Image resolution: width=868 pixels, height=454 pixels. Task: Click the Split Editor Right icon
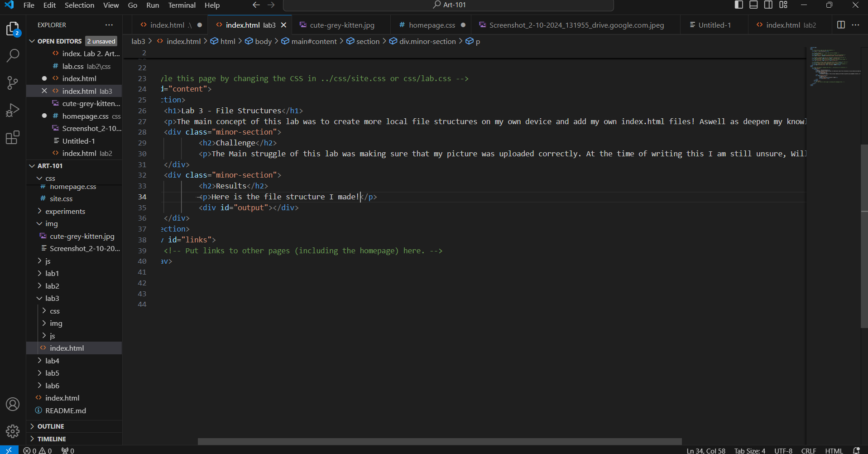click(841, 25)
